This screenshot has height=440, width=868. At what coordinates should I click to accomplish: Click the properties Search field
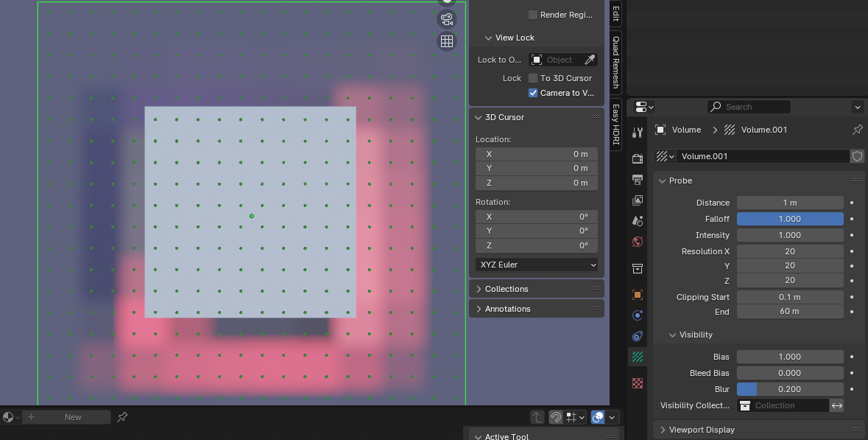pyautogui.click(x=749, y=107)
